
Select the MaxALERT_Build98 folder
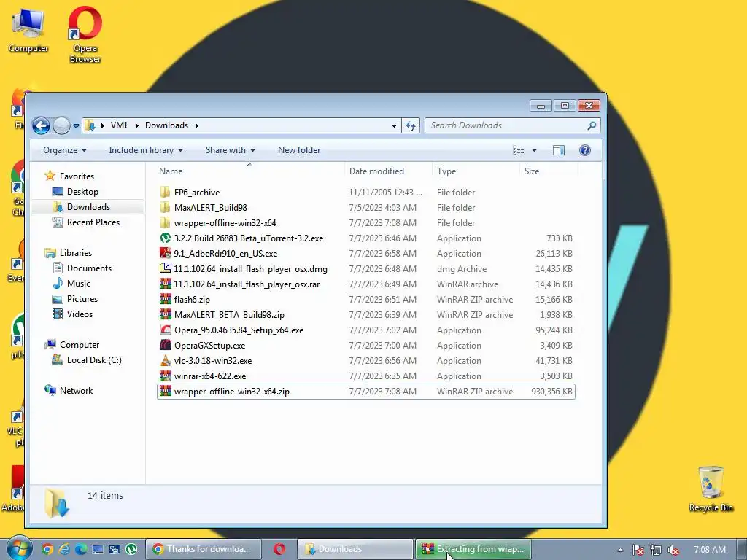tap(210, 208)
